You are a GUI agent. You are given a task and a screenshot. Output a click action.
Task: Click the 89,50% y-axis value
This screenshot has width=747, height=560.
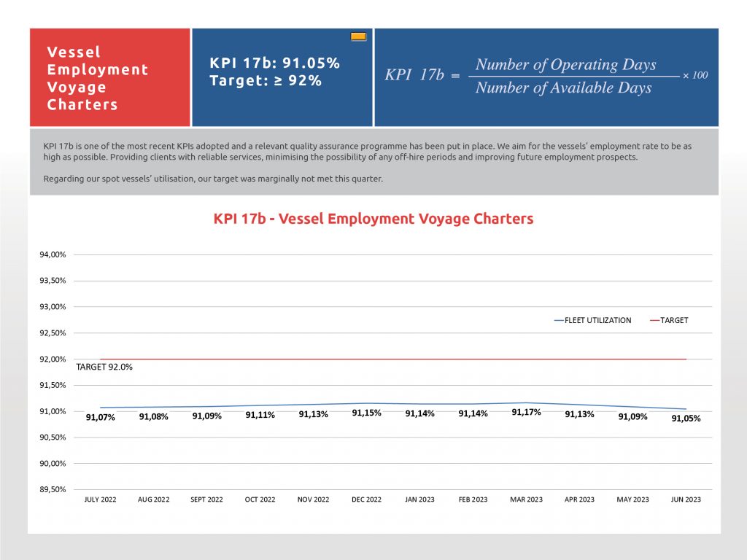click(x=53, y=489)
